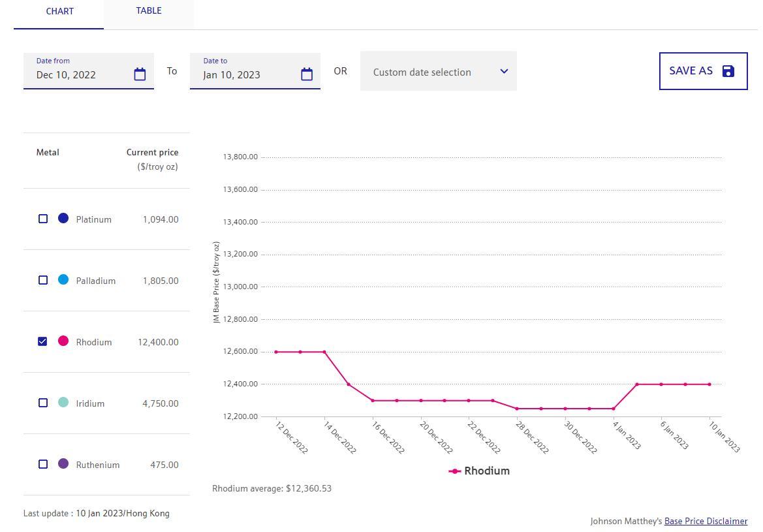Image resolution: width=763 pixels, height=532 pixels.
Task: Click the dark blue Platinum color dot
Action: [x=63, y=218]
